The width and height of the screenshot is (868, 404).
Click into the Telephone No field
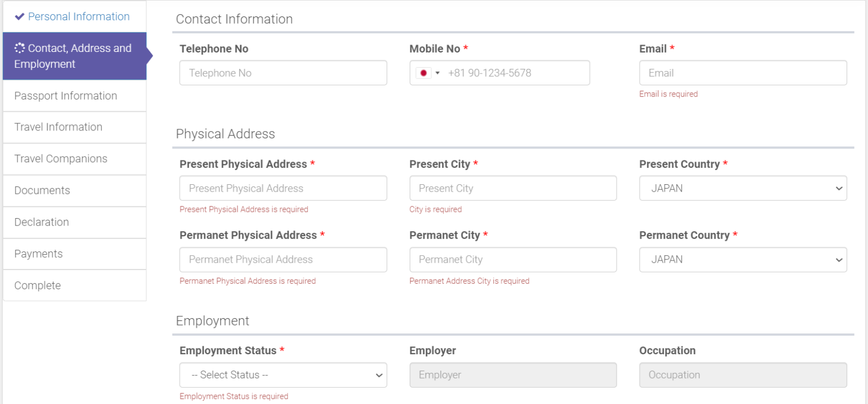click(283, 73)
